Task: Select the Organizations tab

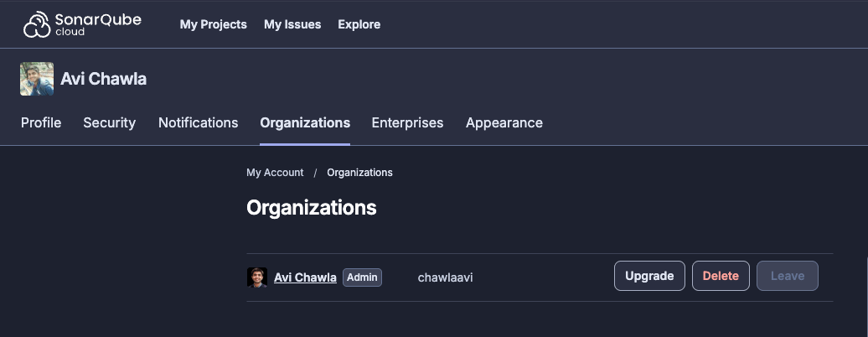Action: pos(305,122)
